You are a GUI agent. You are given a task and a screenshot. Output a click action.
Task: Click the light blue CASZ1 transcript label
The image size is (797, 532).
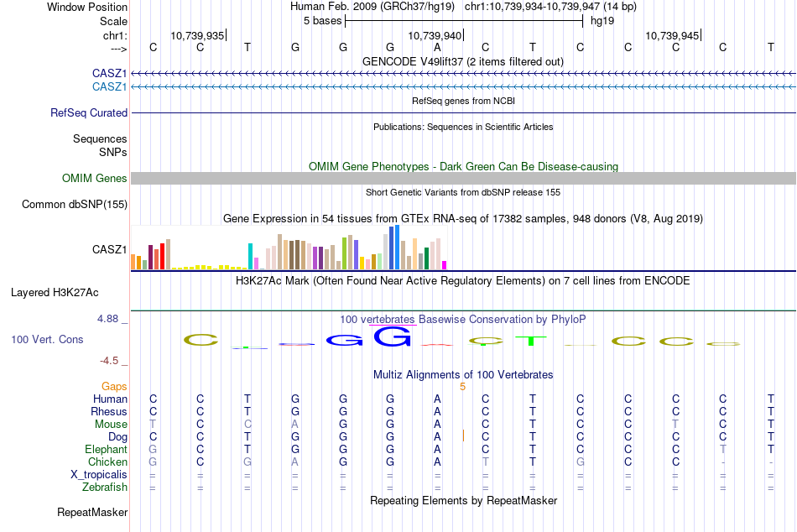(109, 87)
